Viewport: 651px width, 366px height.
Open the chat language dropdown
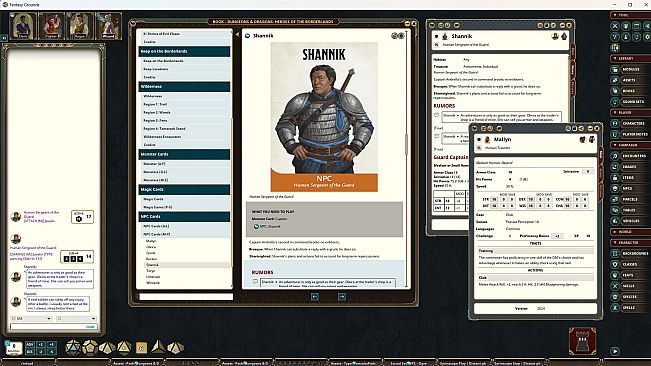76,318
